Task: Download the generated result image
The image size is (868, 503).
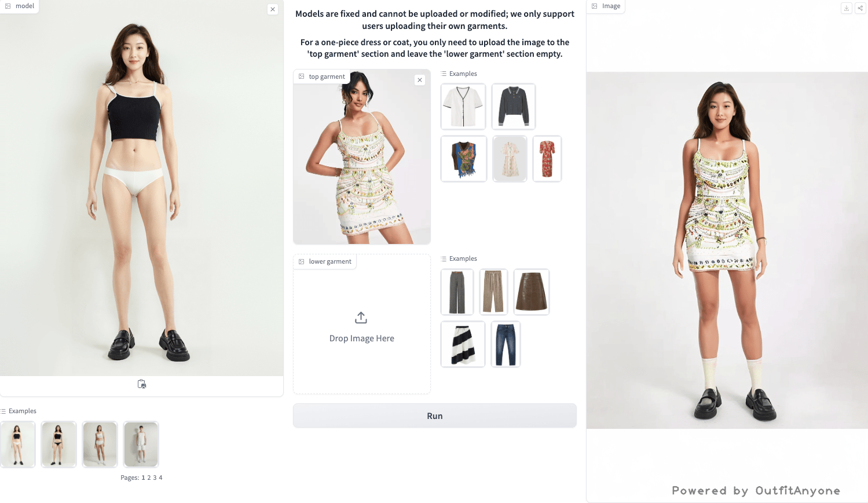Action: tap(847, 8)
